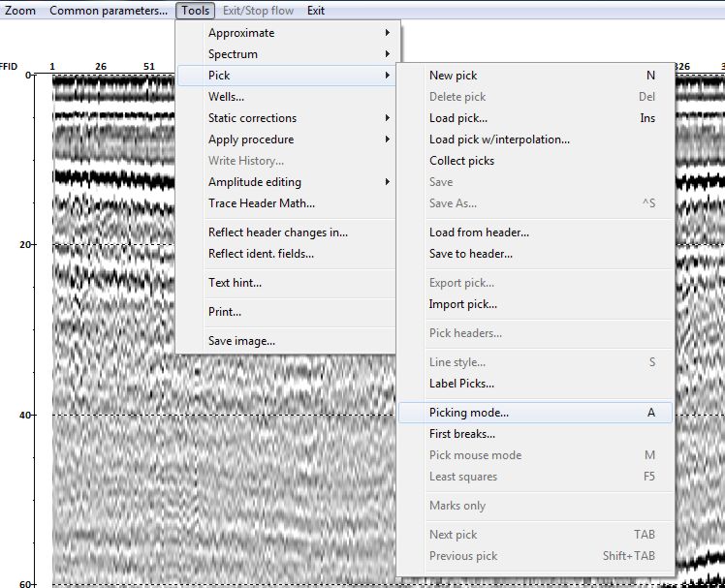Open the Wells dialog
Viewport: 725px width, 588px height.
click(x=286, y=97)
